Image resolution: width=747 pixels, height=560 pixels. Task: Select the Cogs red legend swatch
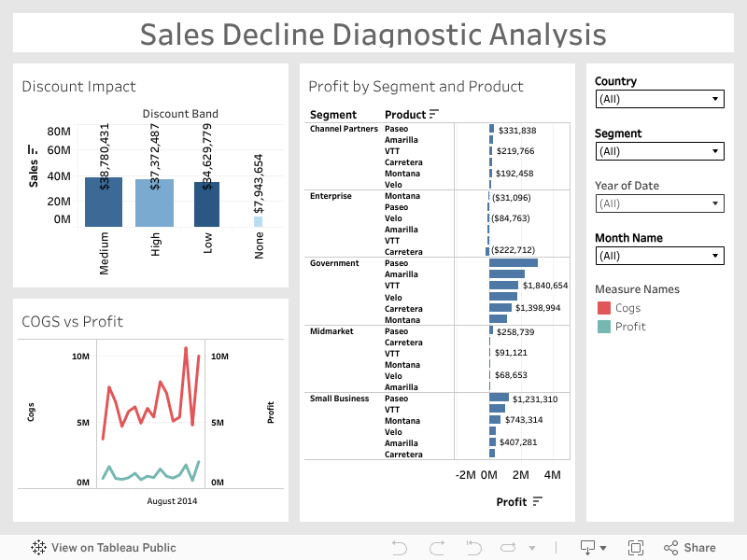[603, 308]
